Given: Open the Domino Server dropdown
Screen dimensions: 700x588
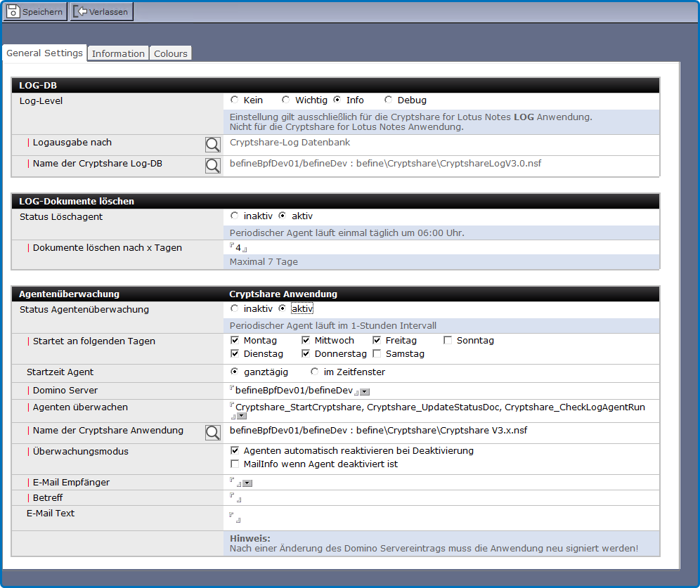Looking at the screenshot, I should tap(365, 392).
